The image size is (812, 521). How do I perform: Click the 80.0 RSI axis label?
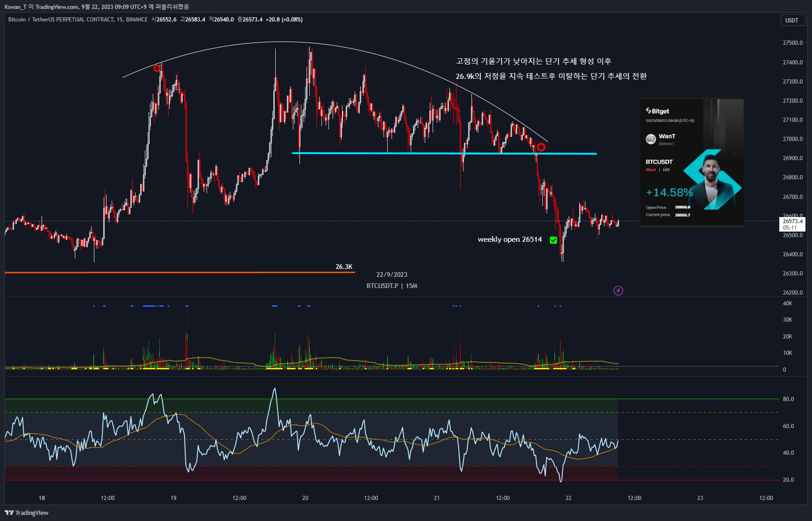[789, 399]
